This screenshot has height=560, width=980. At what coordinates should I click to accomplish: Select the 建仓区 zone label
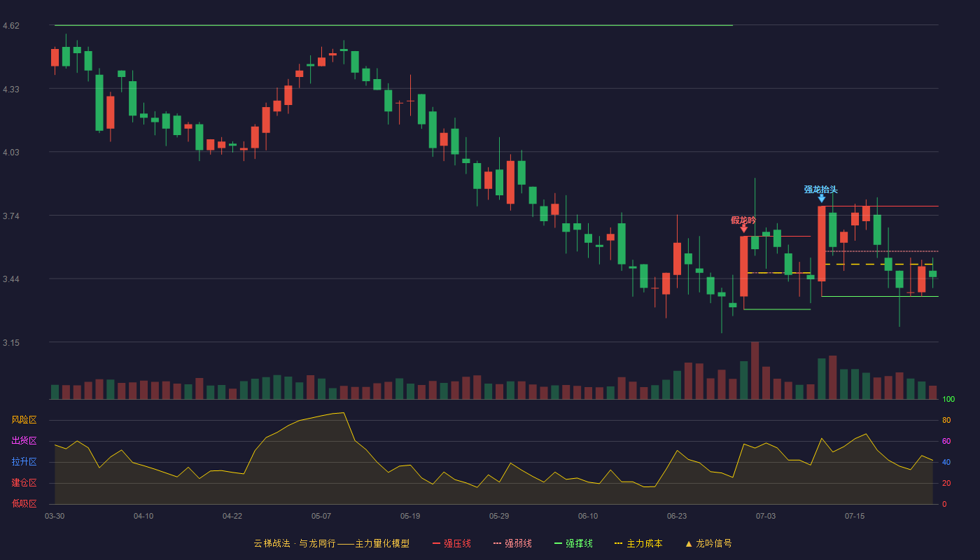tap(24, 483)
